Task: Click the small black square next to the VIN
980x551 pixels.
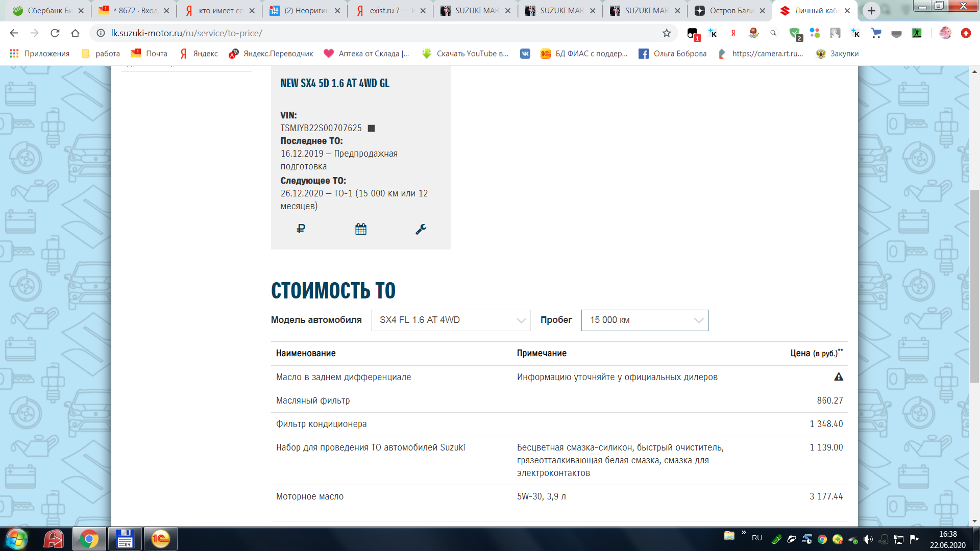Action: pyautogui.click(x=372, y=129)
